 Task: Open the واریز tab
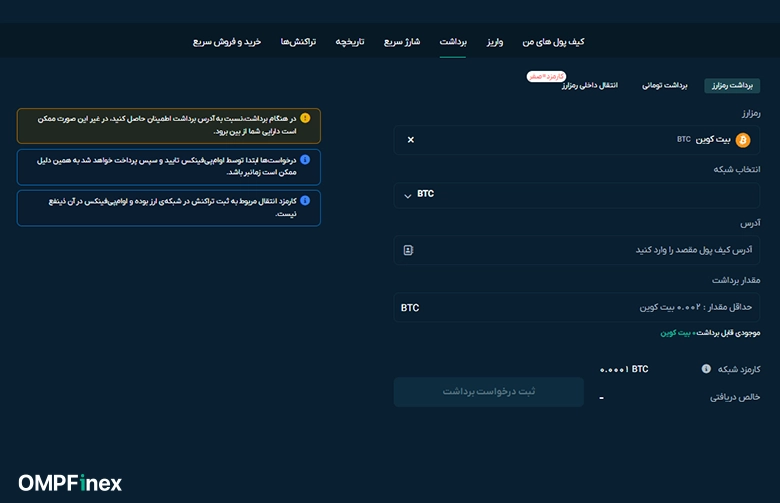pyautogui.click(x=495, y=42)
